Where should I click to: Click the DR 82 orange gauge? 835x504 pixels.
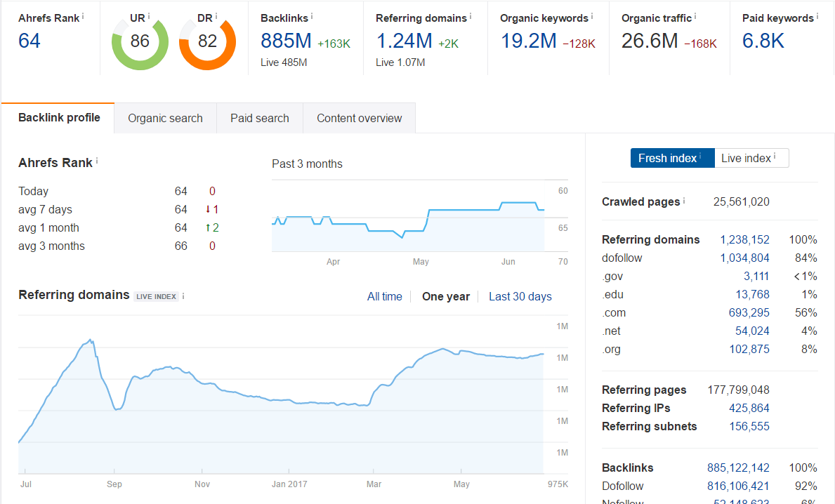click(207, 41)
